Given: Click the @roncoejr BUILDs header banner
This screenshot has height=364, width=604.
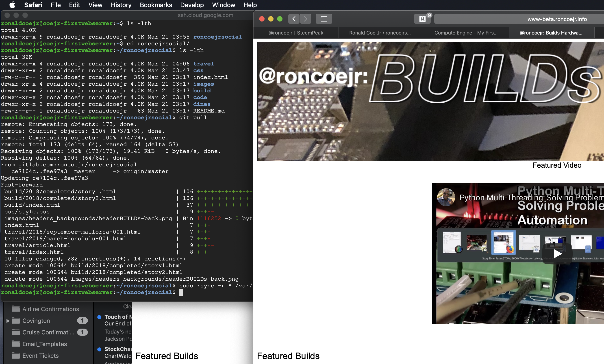Looking at the screenshot, I should [430, 102].
